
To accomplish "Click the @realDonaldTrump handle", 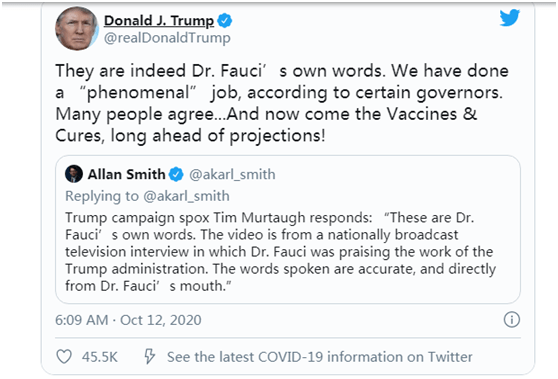I will [167, 38].
